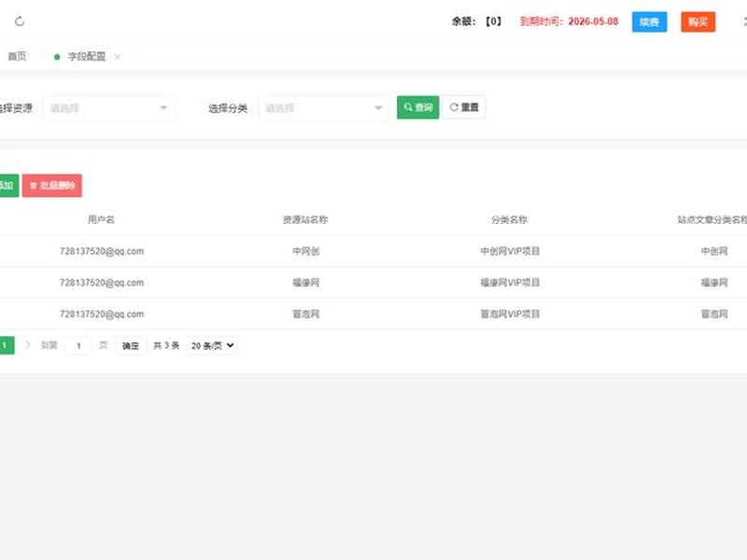Click the 福缘网VIP项目 category cell
This screenshot has width=747, height=560.
510,283
